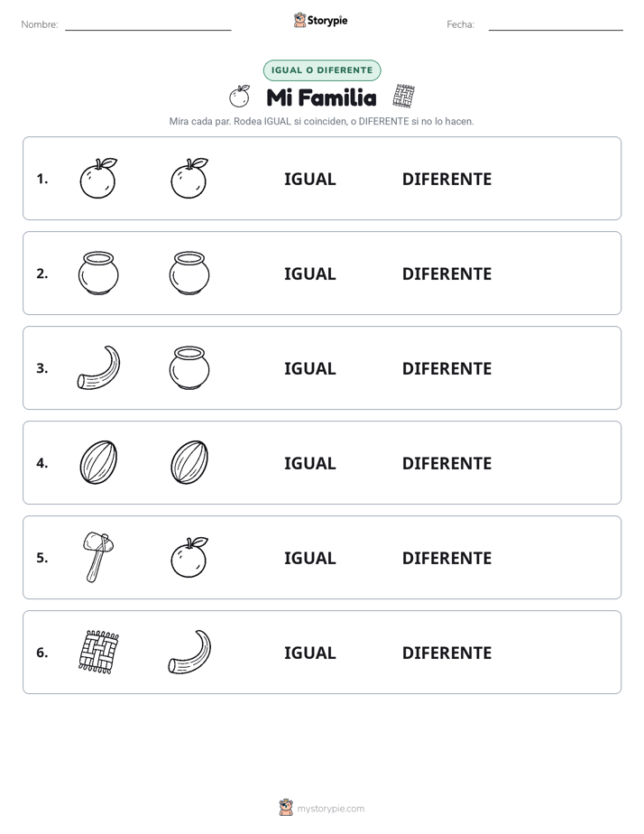Screen dimensions: 644x834
Task: Click the first orange in row 1
Action: pos(98,179)
